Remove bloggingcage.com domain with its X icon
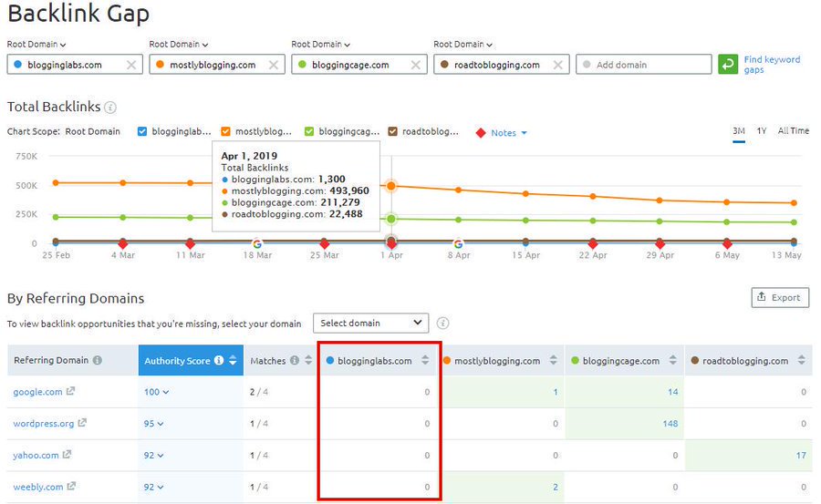Screen dimensions: 821x504 coord(416,65)
